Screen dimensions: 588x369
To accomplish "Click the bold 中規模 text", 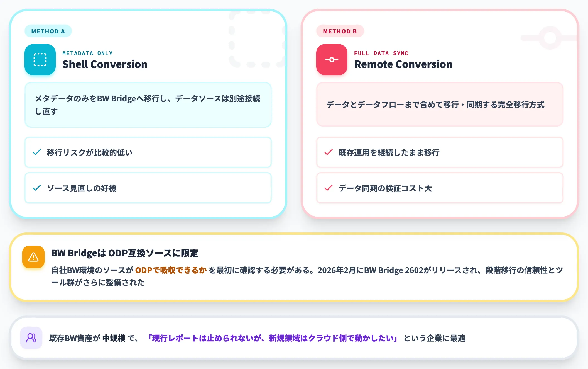I will pyautogui.click(x=114, y=338).
